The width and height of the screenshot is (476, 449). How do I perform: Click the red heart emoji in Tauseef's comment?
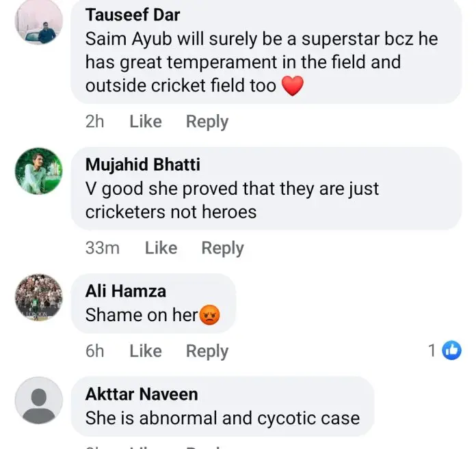(x=293, y=86)
